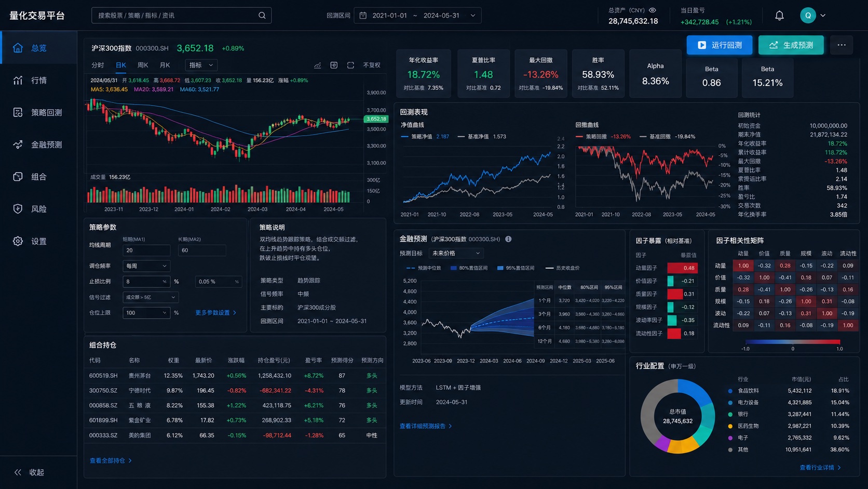Image resolution: width=868 pixels, height=489 pixels.
Task: Toggle the 95%置信区间 legend series
Action: [516, 268]
